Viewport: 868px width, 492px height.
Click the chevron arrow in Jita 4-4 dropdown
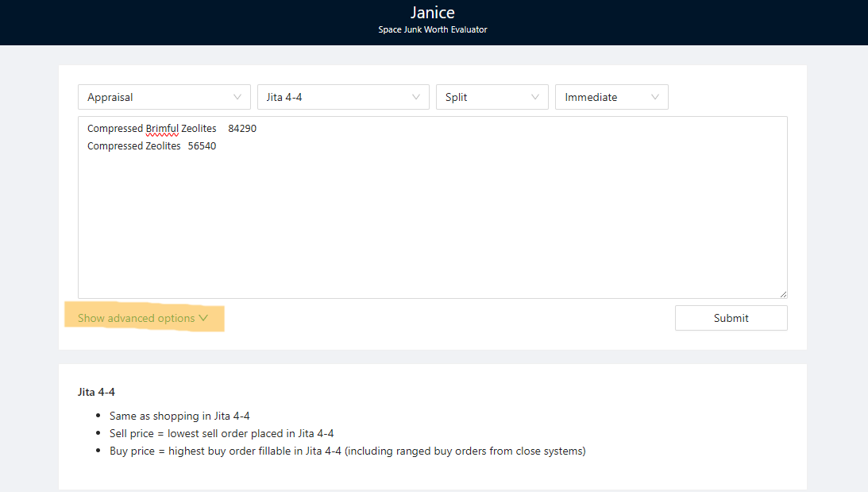[x=416, y=97]
